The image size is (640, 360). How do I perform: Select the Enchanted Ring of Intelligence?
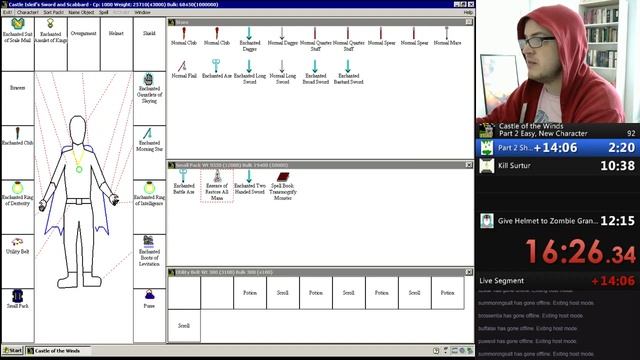pos(149,187)
